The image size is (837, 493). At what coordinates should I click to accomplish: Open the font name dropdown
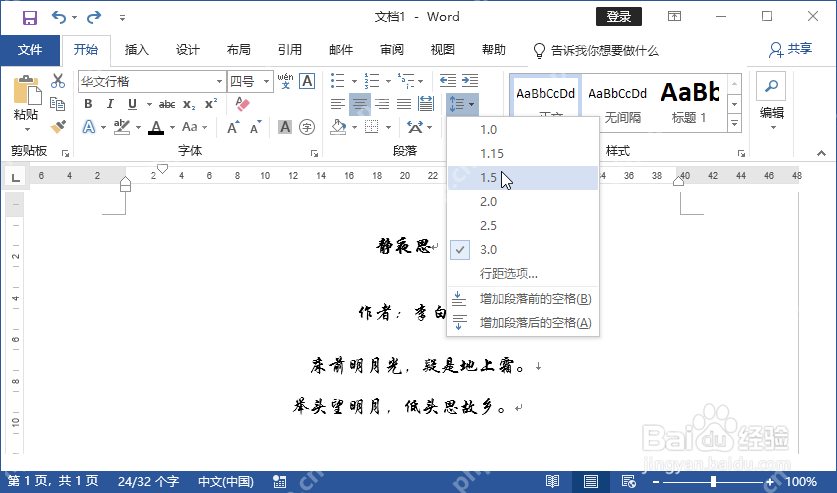219,82
